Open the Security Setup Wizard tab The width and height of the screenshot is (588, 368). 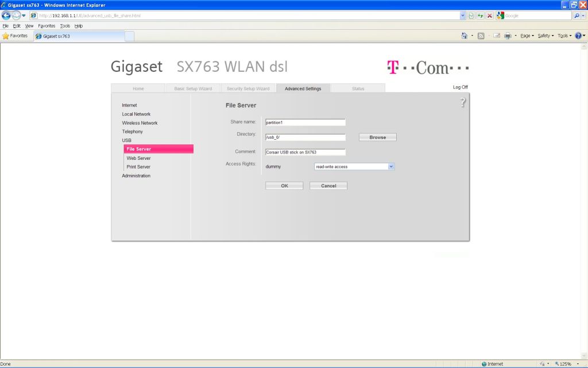[x=248, y=89]
